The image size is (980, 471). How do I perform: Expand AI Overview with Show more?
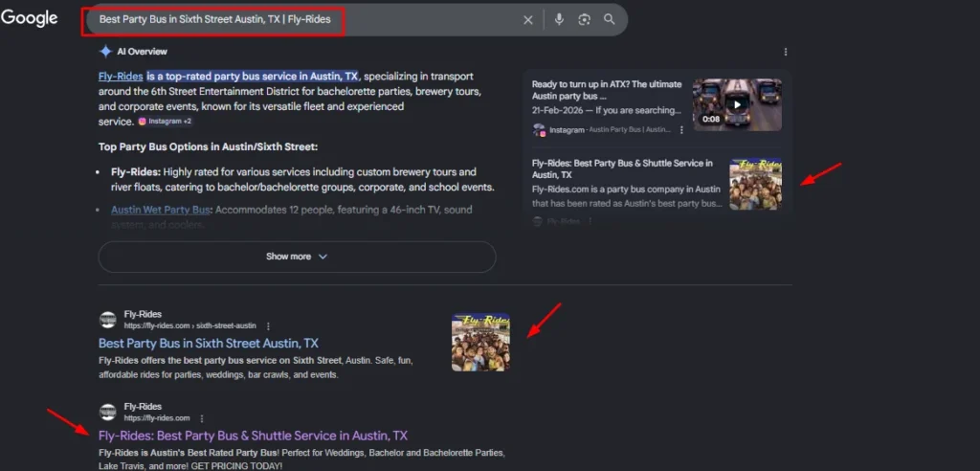(x=297, y=257)
